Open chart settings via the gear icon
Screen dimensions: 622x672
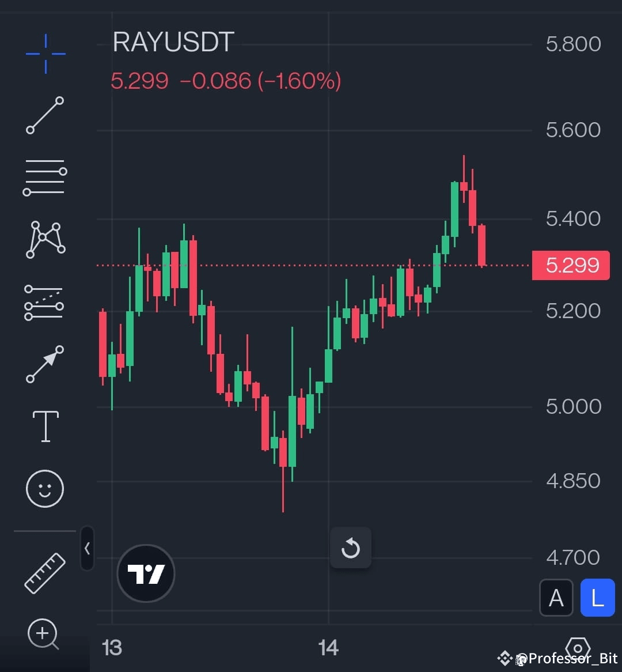(x=578, y=648)
